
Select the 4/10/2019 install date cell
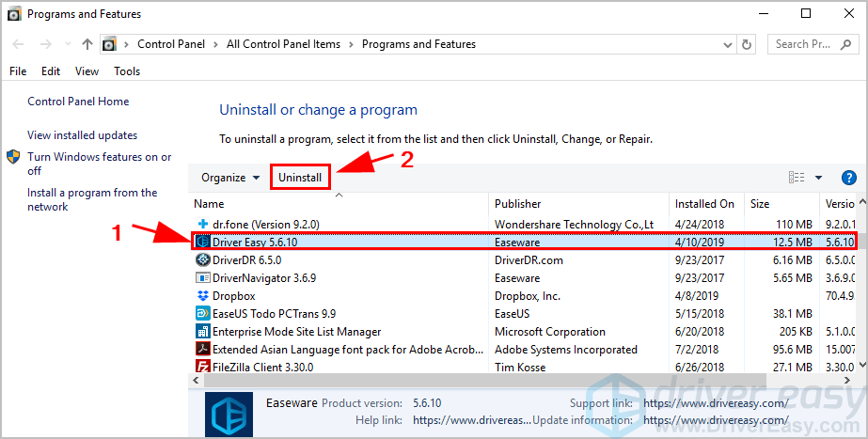(x=699, y=242)
